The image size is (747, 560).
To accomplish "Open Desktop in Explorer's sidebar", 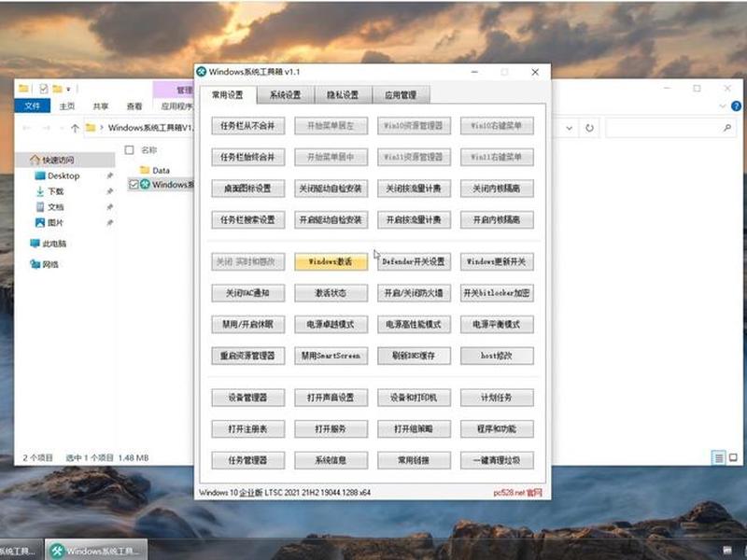I will [63, 175].
